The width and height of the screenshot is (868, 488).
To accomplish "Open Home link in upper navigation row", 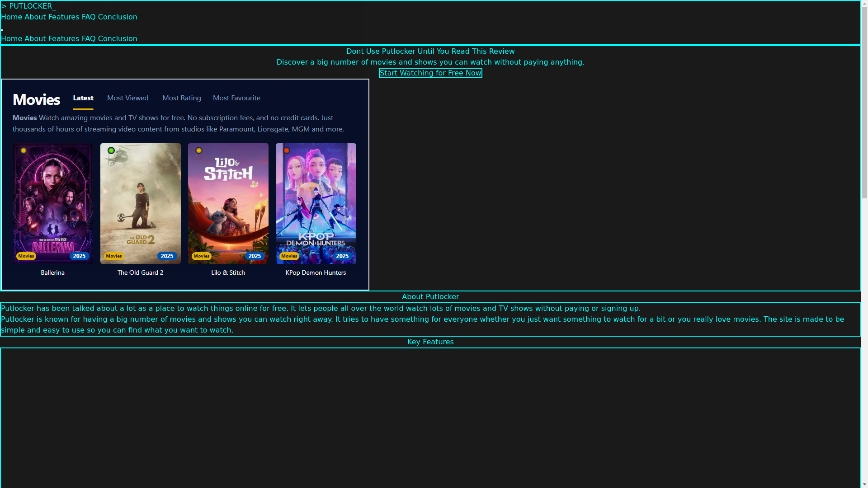I will [11, 17].
